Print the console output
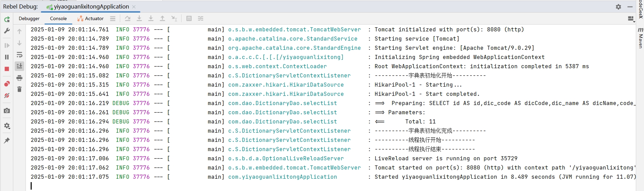This screenshot has width=644, height=191. [19, 78]
